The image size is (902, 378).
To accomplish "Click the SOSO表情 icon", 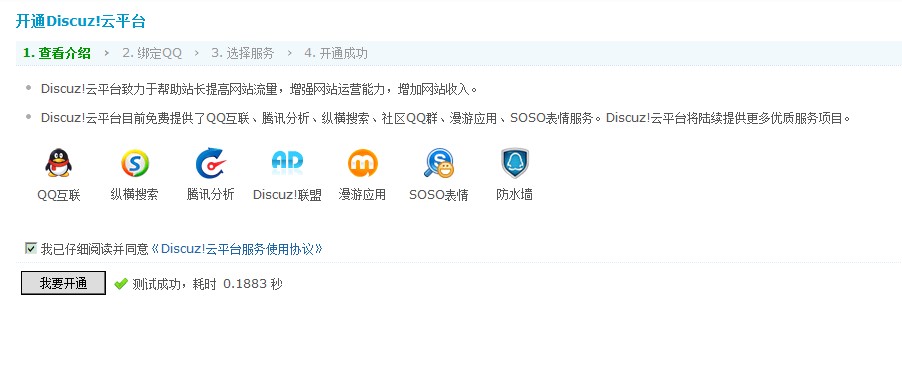I will pyautogui.click(x=438, y=163).
